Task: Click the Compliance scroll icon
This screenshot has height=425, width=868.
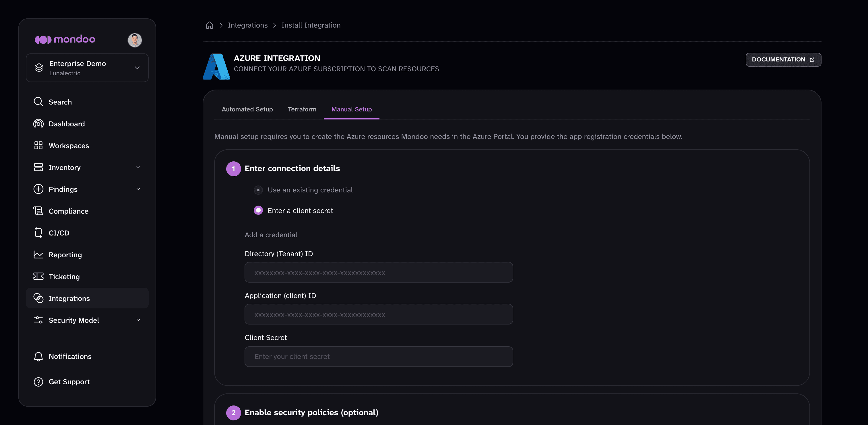Action: coord(38,211)
